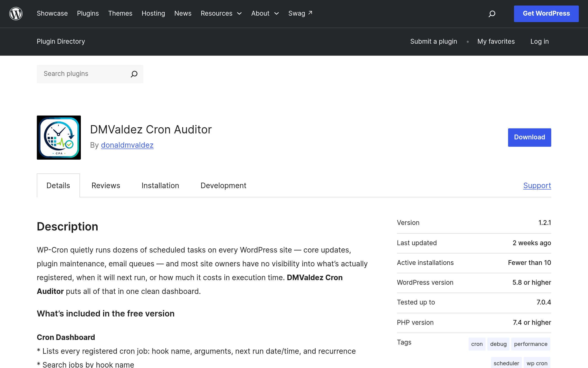588x368 pixels.
Task: Click the Description heading
Action: (x=68, y=227)
